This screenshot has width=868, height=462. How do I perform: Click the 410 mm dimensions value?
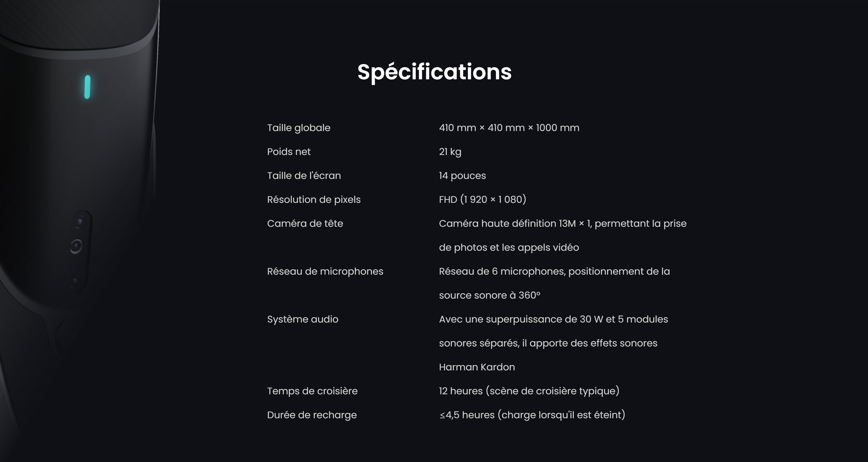[x=509, y=128]
